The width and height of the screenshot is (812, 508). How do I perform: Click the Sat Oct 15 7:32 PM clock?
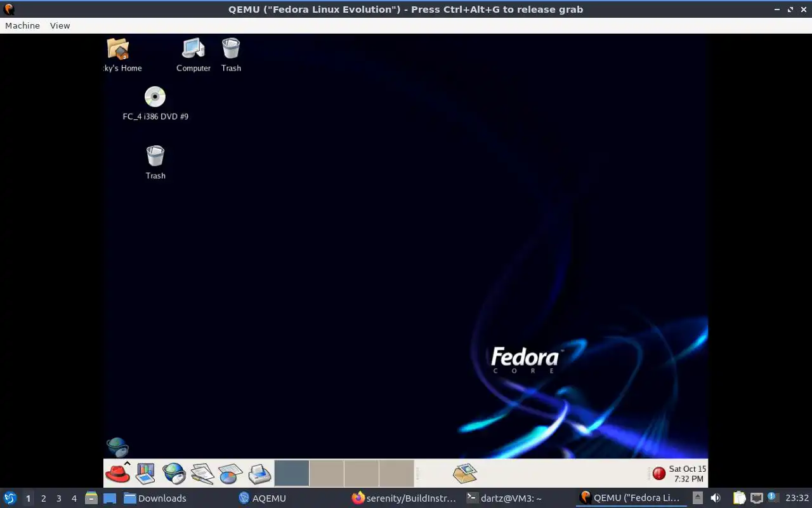click(688, 474)
